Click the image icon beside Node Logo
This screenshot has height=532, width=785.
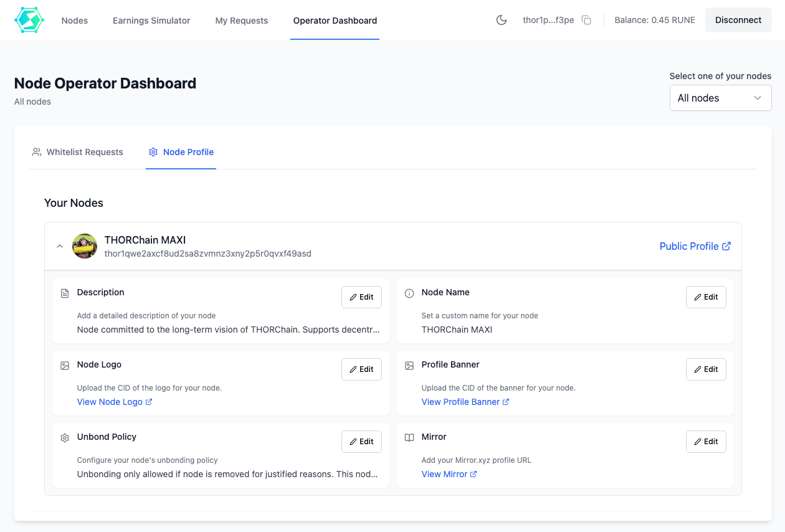[65, 366]
